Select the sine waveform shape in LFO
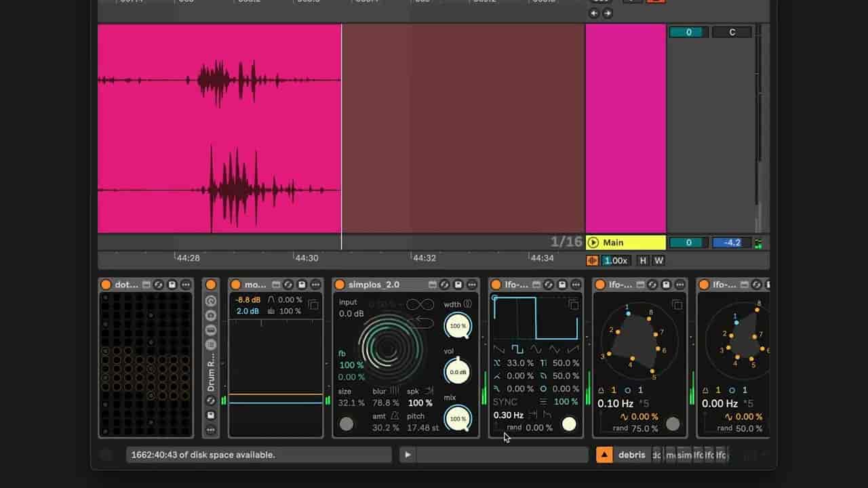This screenshot has width=868, height=488. 536,350
